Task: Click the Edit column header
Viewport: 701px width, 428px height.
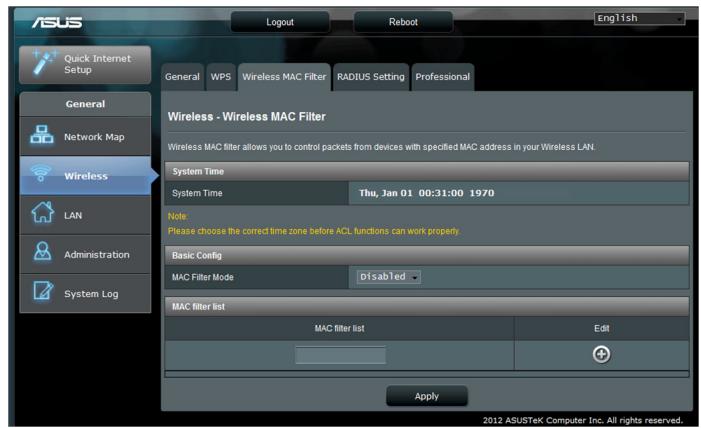Action: tap(601, 329)
